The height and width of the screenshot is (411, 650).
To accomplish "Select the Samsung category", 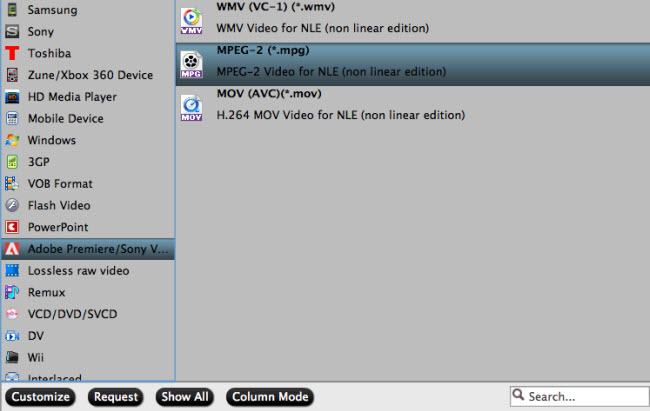I will pos(88,10).
